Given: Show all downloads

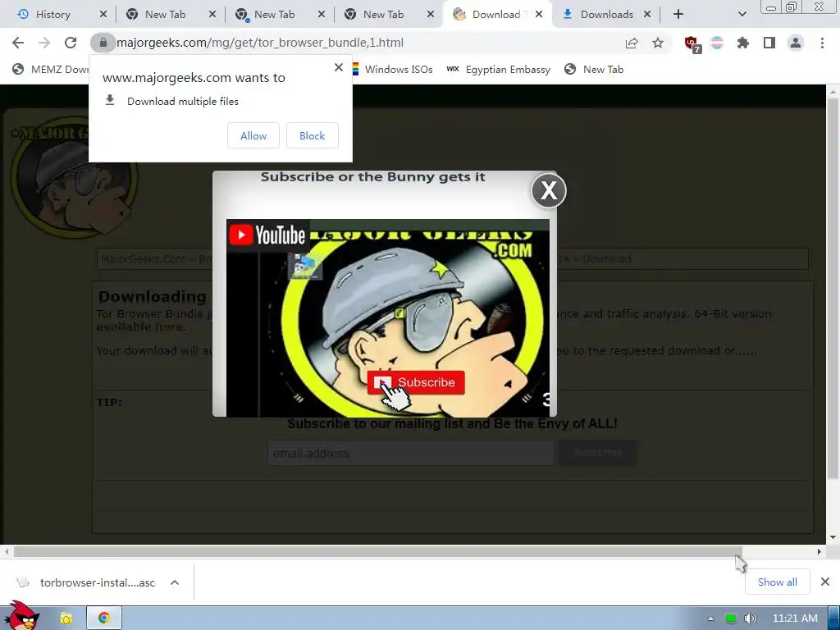Looking at the screenshot, I should tap(778, 582).
